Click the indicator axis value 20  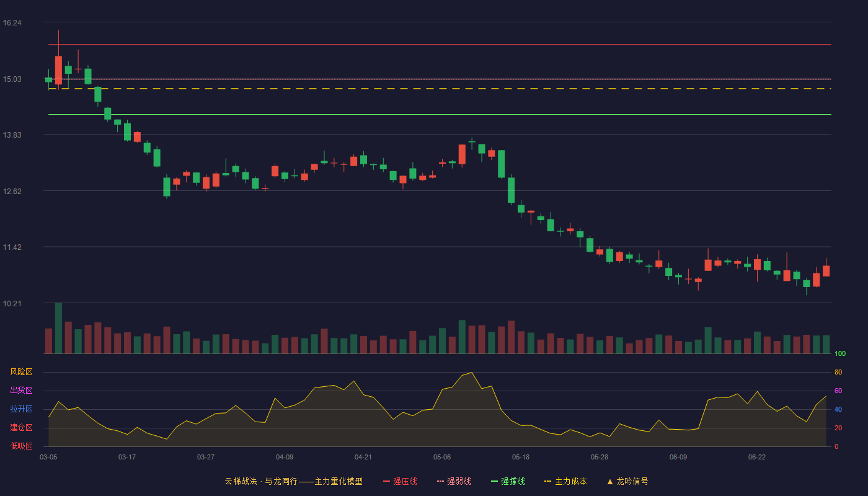tap(838, 428)
